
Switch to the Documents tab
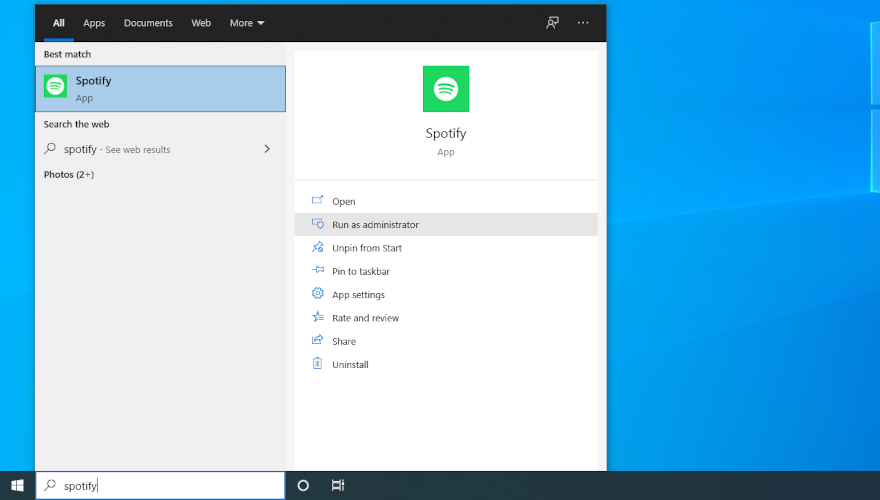tap(148, 23)
